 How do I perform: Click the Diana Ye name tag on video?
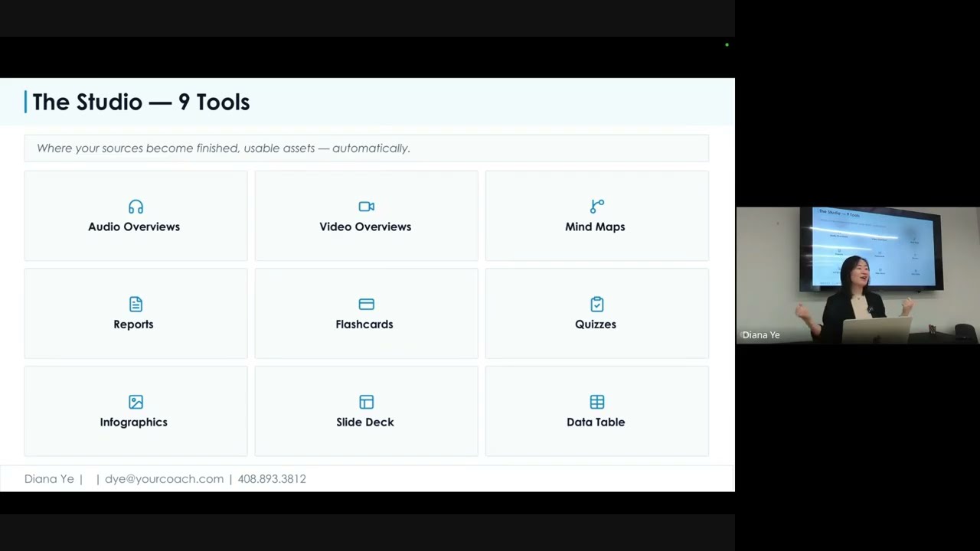pyautogui.click(x=761, y=335)
